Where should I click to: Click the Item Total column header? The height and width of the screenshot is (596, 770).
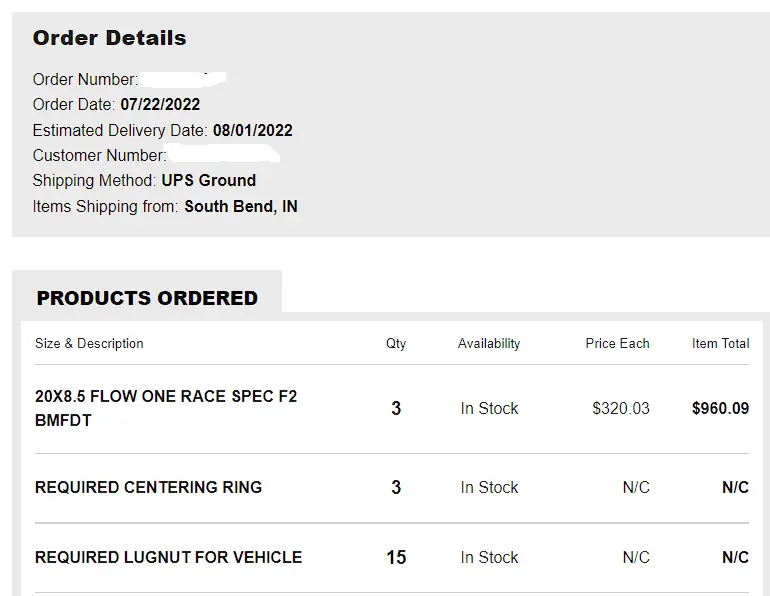click(720, 343)
